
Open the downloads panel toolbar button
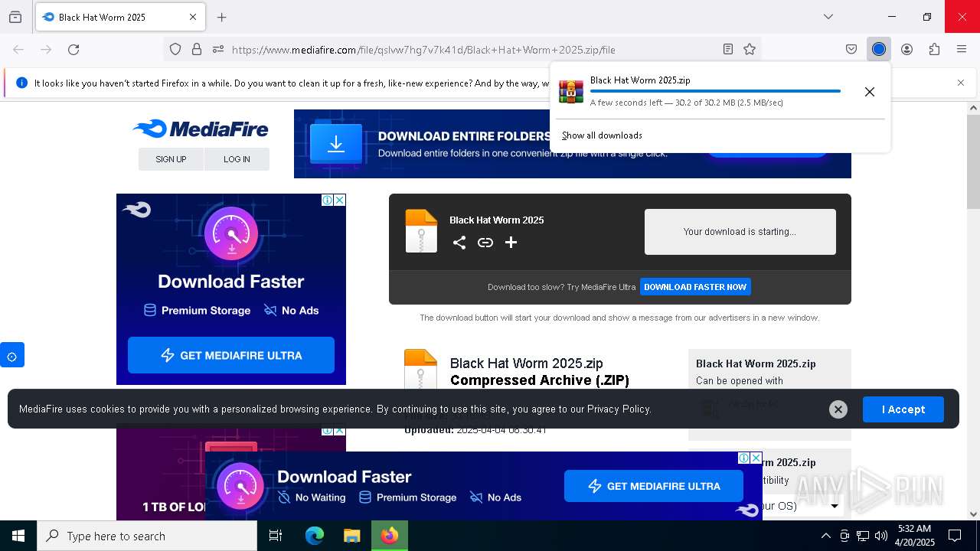click(879, 50)
